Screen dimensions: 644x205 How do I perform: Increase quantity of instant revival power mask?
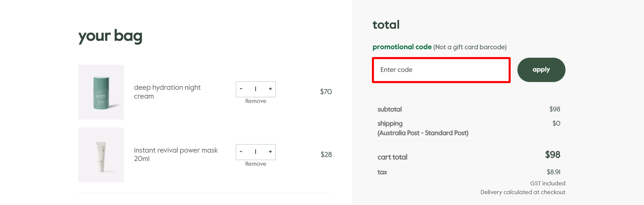(x=270, y=152)
